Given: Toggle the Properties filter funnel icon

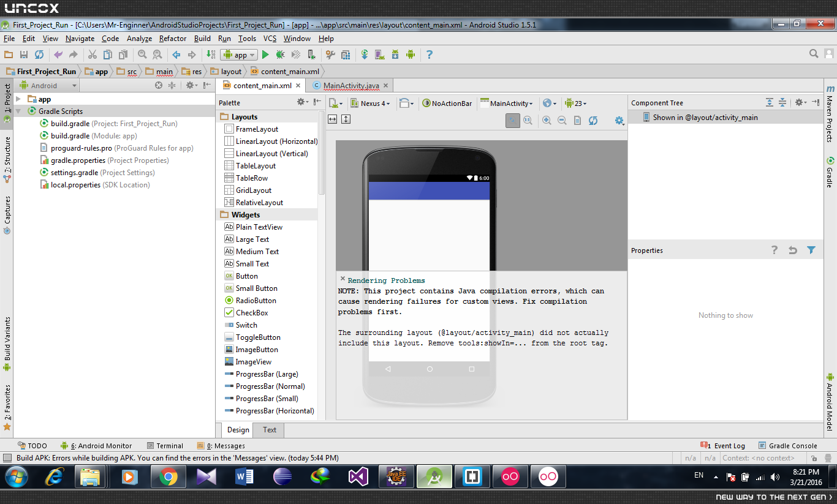Looking at the screenshot, I should click(x=811, y=250).
